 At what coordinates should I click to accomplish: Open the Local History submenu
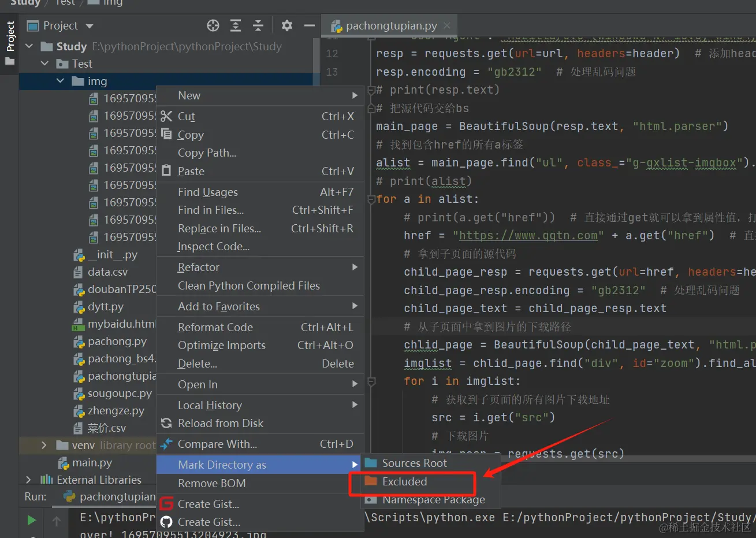[260, 405]
